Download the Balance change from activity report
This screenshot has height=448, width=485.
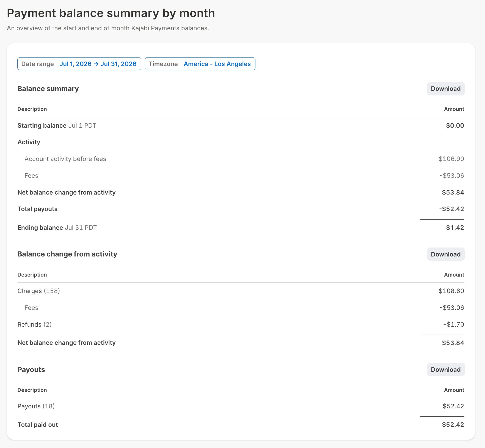[x=446, y=254]
